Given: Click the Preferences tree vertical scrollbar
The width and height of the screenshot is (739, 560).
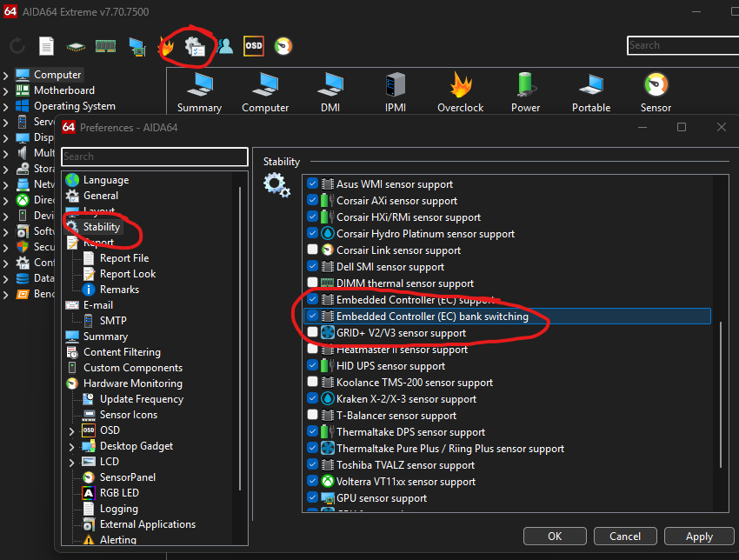Looking at the screenshot, I should [240, 338].
